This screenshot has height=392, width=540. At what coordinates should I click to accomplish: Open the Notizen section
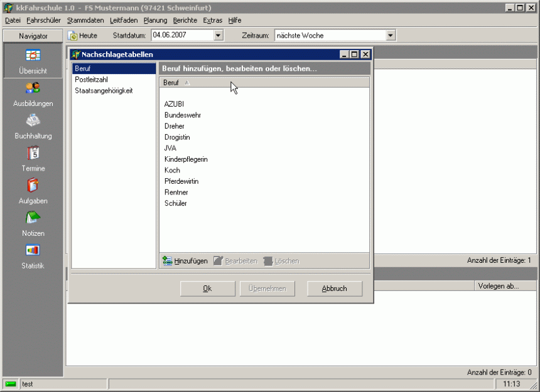(x=33, y=218)
